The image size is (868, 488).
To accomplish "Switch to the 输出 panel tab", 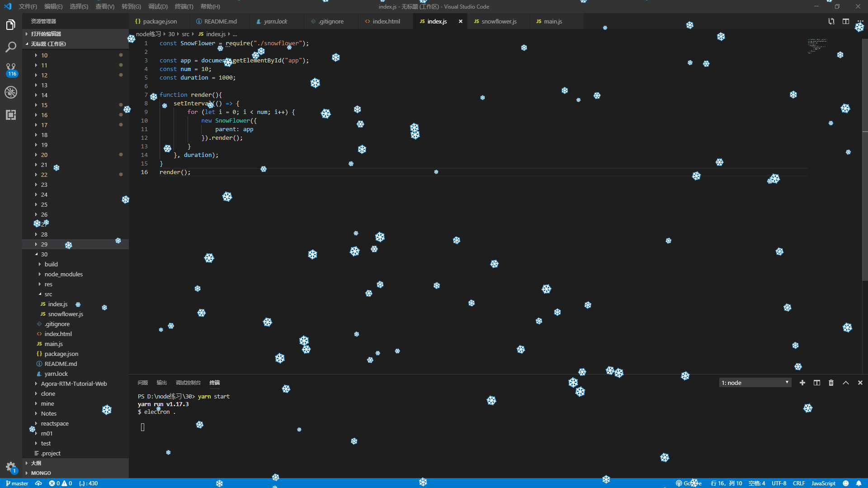I will (x=162, y=383).
